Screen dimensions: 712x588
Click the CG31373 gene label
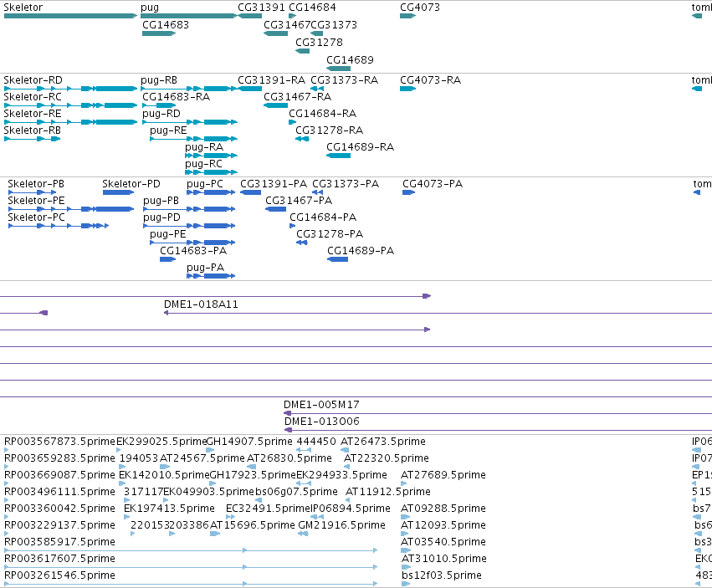click(x=334, y=24)
